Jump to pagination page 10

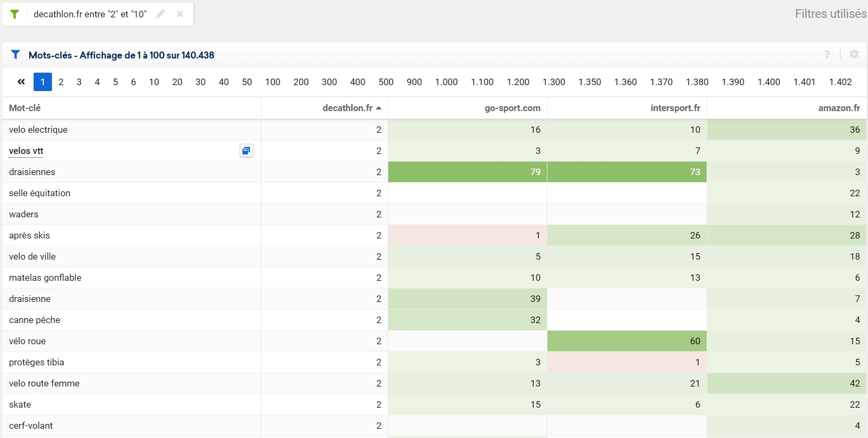[x=154, y=82]
